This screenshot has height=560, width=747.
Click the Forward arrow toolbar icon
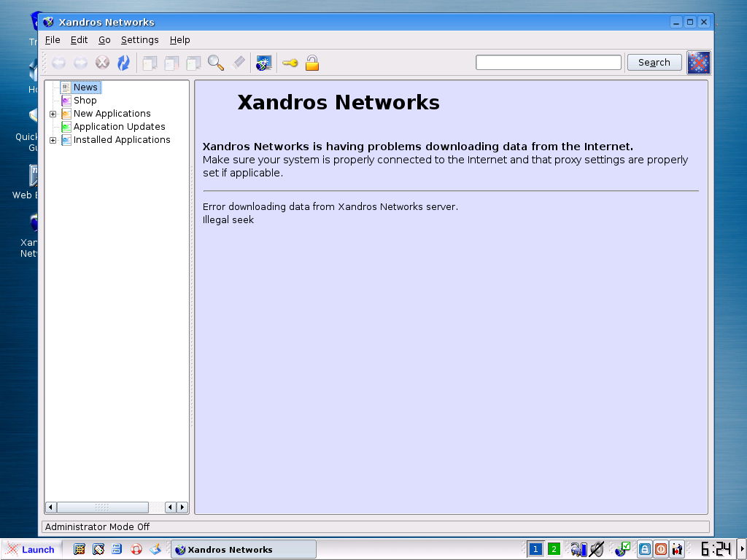(x=80, y=63)
